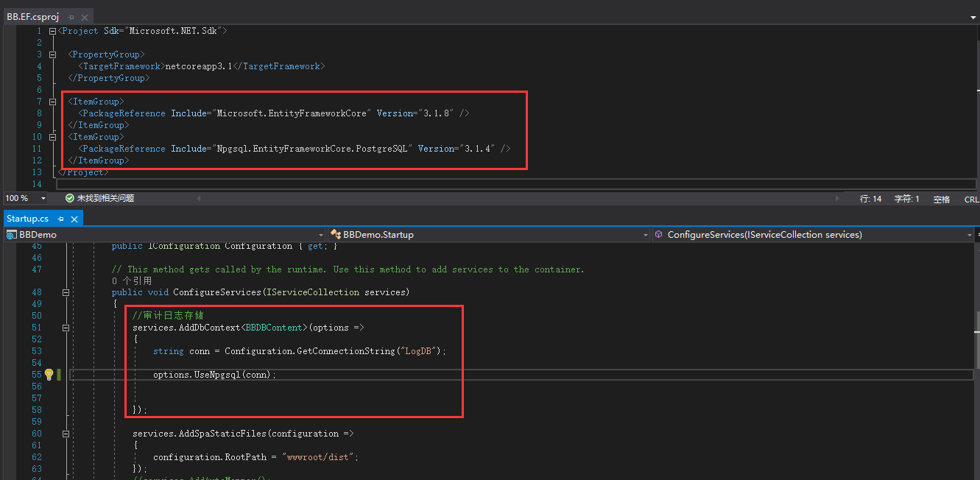Click the ConfigureServices method icon
This screenshot has width=980, height=480.
pyautogui.click(x=658, y=235)
